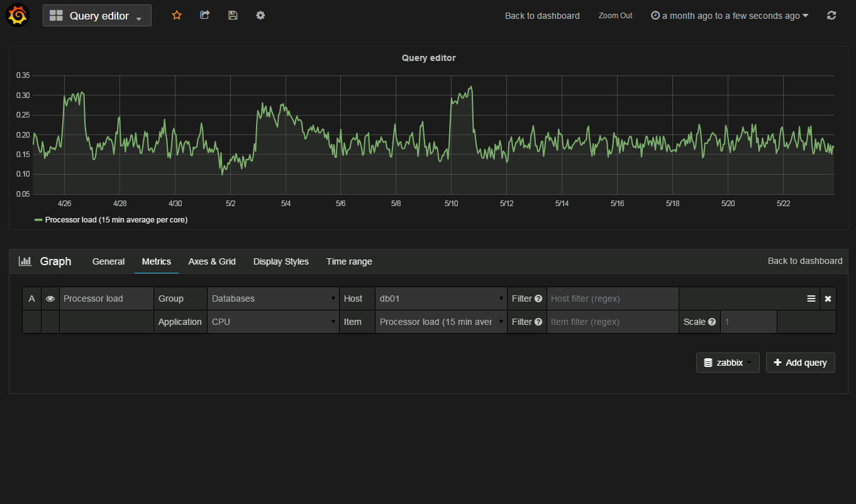Click the Add query button

[x=800, y=363]
